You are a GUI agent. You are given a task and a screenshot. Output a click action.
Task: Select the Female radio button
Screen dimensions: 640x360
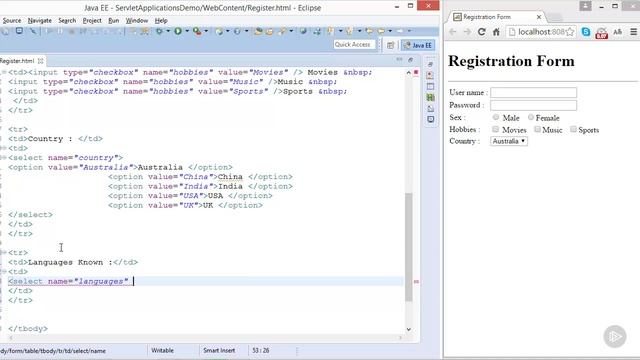[x=531, y=118]
